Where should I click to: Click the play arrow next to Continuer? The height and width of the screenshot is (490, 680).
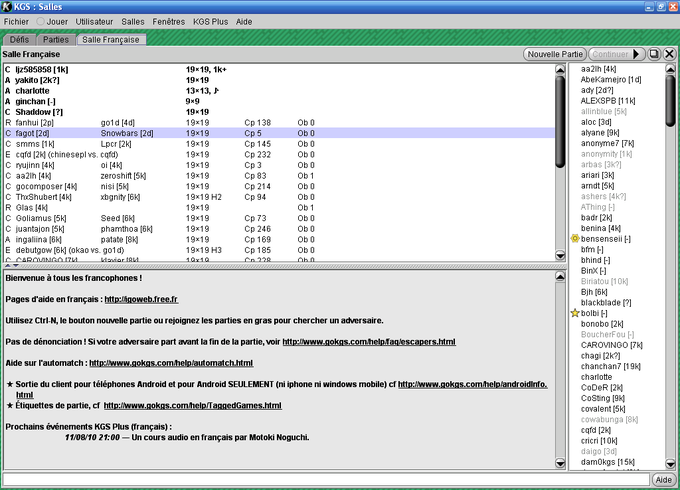coord(637,54)
